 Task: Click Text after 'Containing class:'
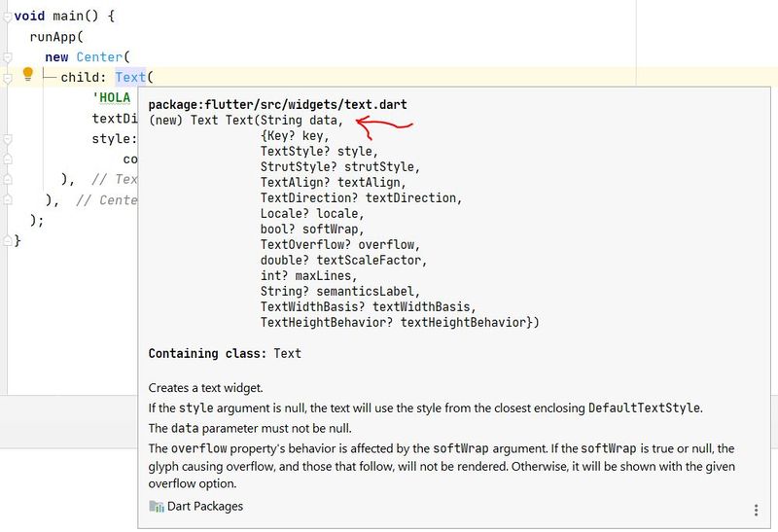click(287, 353)
